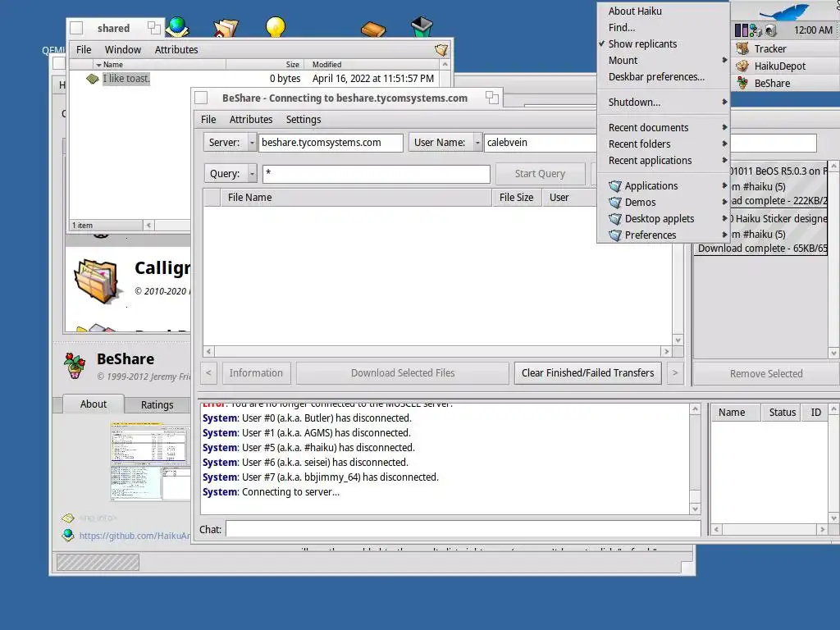Screen dimensions: 840x630
Task: Click the HaikuDepot box icon in Deskbar
Action: point(742,66)
